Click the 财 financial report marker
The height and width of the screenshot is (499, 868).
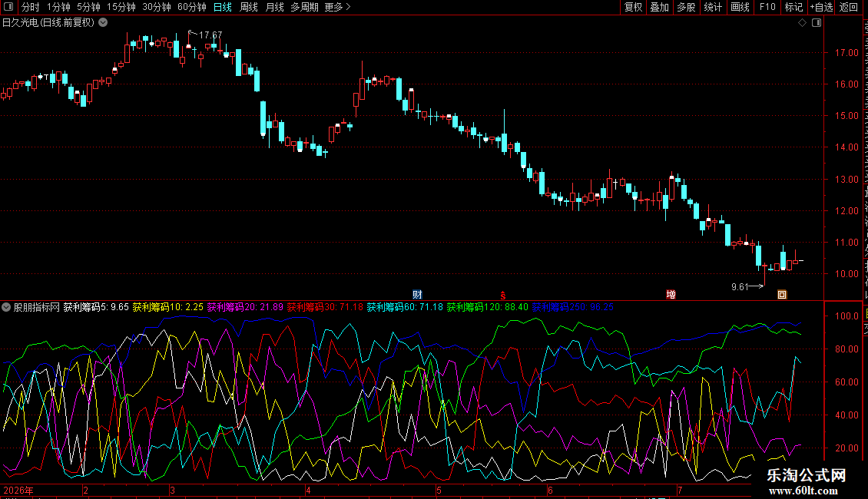point(417,295)
